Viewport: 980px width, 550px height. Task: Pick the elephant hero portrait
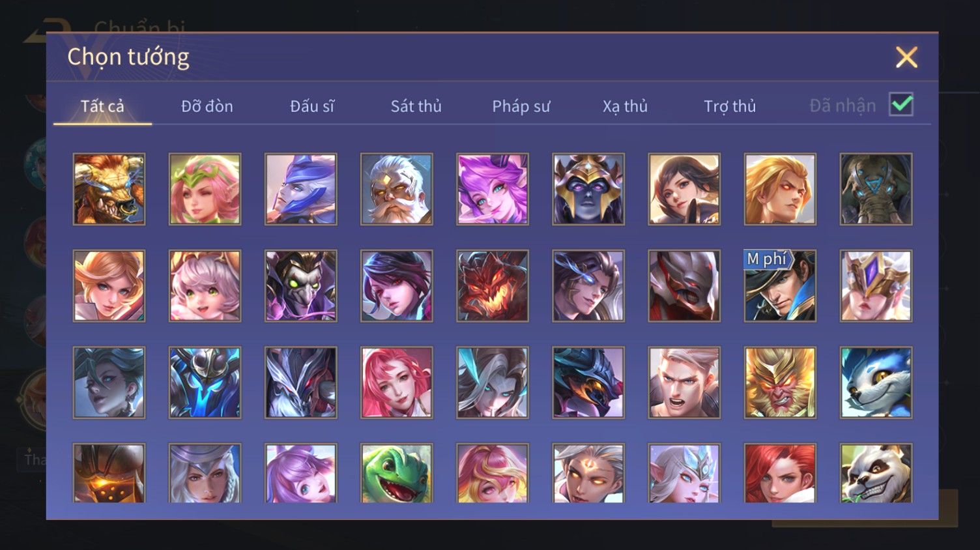click(876, 189)
